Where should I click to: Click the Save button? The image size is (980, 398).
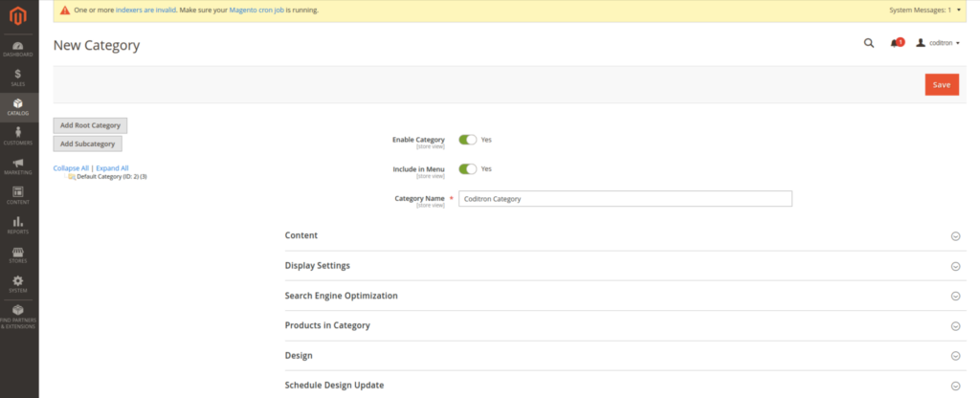pos(942,85)
